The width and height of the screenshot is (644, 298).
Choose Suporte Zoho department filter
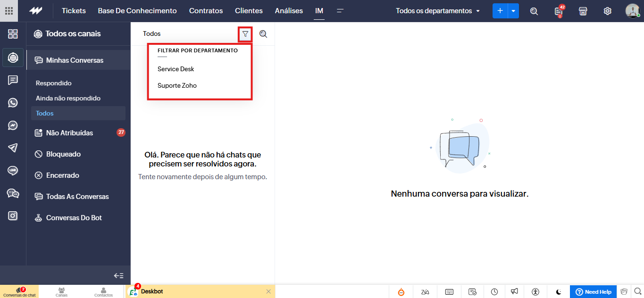[177, 86]
